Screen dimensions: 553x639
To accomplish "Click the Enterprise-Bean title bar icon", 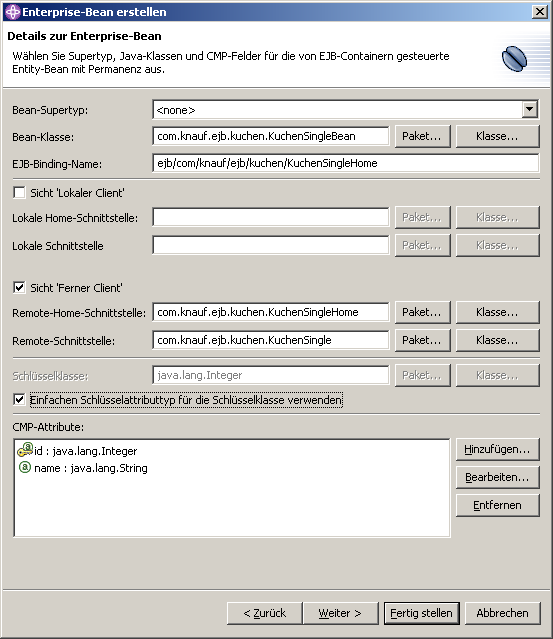I will [x=13, y=12].
